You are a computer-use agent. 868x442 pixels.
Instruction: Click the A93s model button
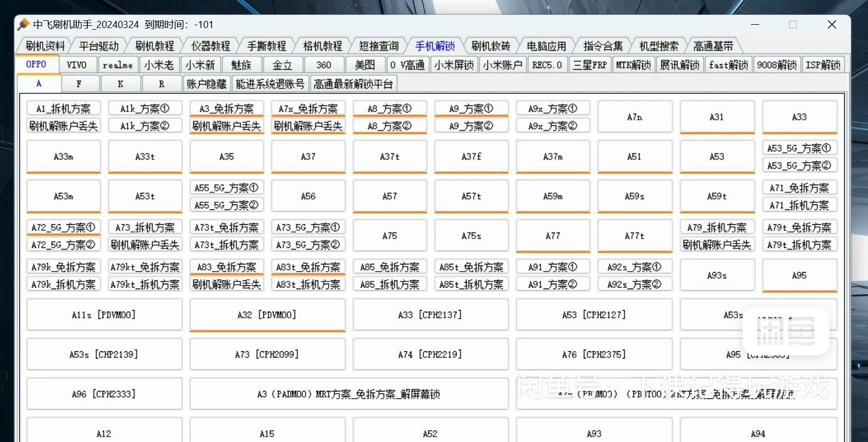click(716, 275)
